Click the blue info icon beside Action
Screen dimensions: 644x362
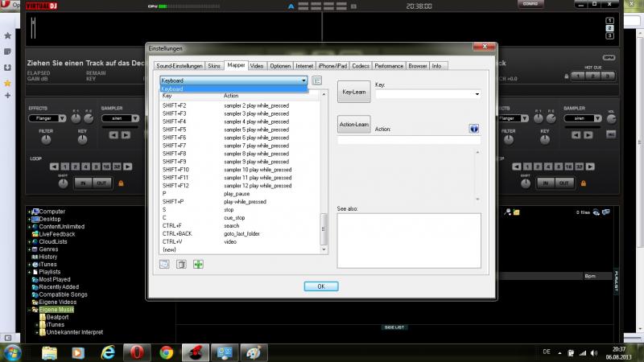474,129
